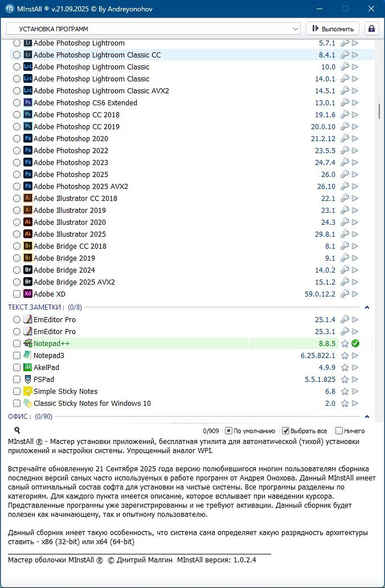Enable the PSPad checkbox

coord(17,380)
